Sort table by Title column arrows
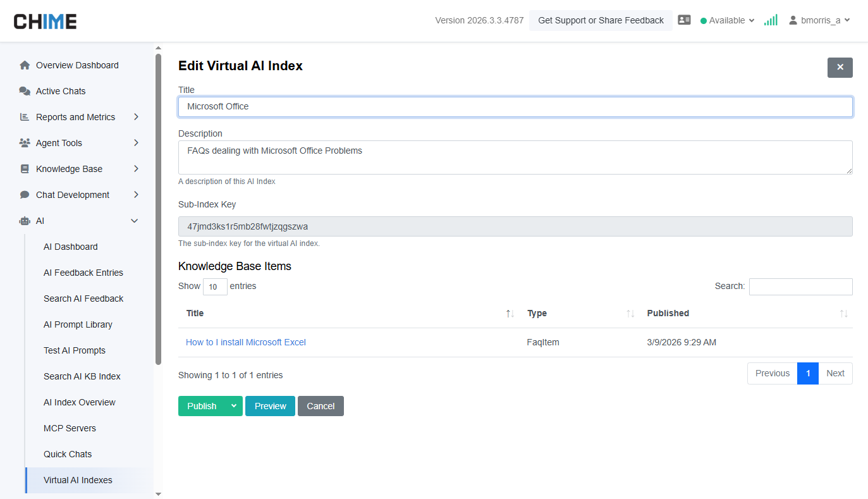868x499 pixels. pyautogui.click(x=510, y=314)
